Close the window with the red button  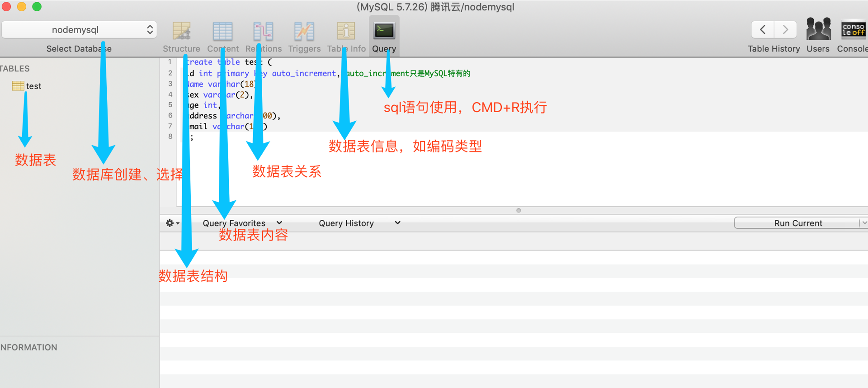point(6,6)
